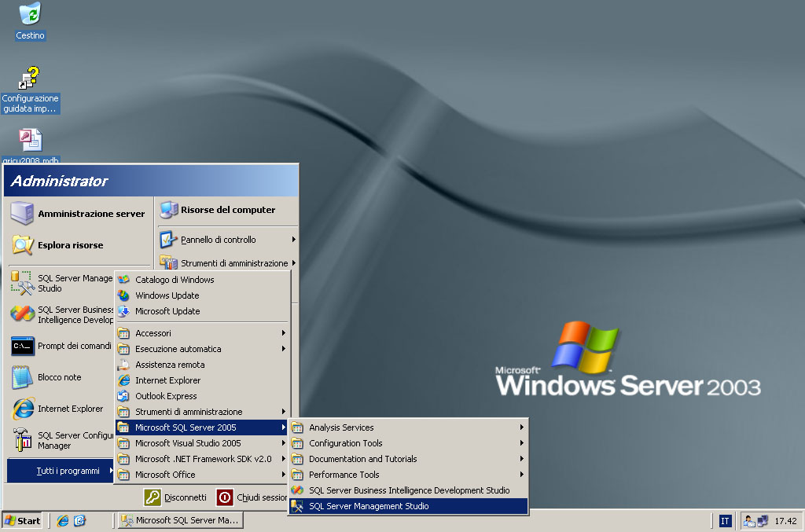Click the Windows Update icon entry
Image resolution: width=805 pixels, height=532 pixels.
pyautogui.click(x=167, y=295)
